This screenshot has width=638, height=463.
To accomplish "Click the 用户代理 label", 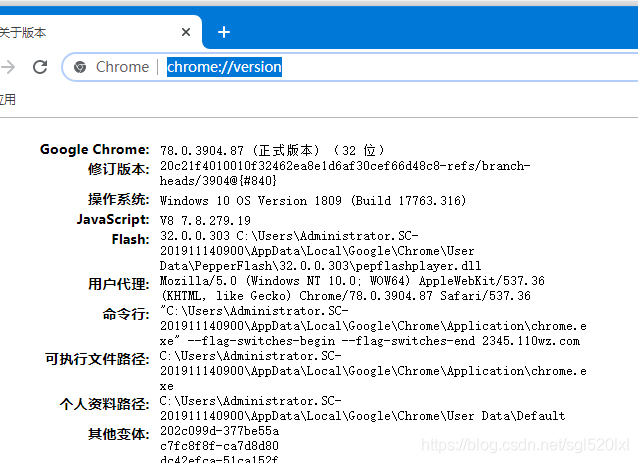I will point(118,284).
